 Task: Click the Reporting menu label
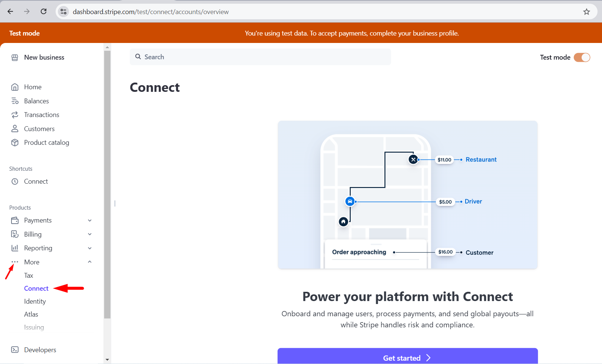coord(38,248)
